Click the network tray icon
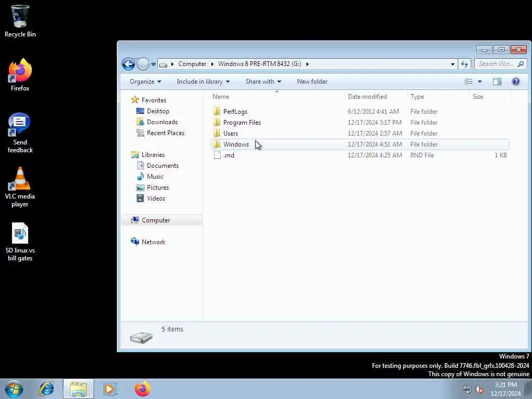 point(467,389)
